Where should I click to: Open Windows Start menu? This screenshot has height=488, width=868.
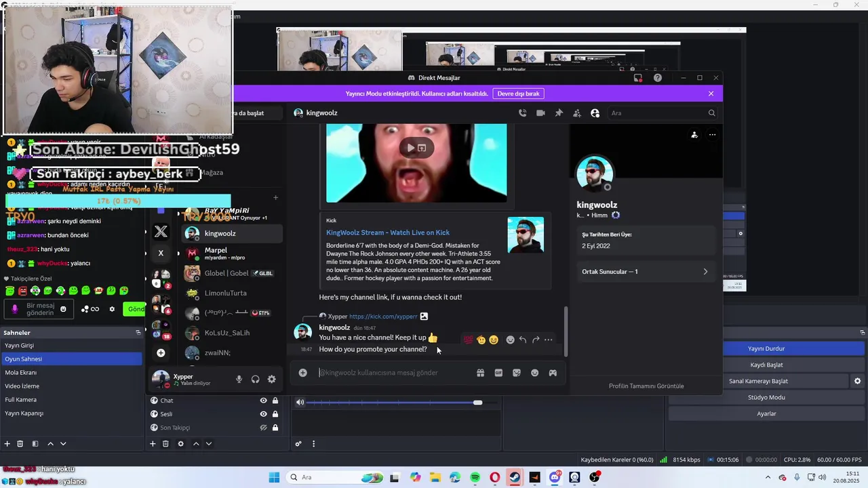[x=274, y=478]
